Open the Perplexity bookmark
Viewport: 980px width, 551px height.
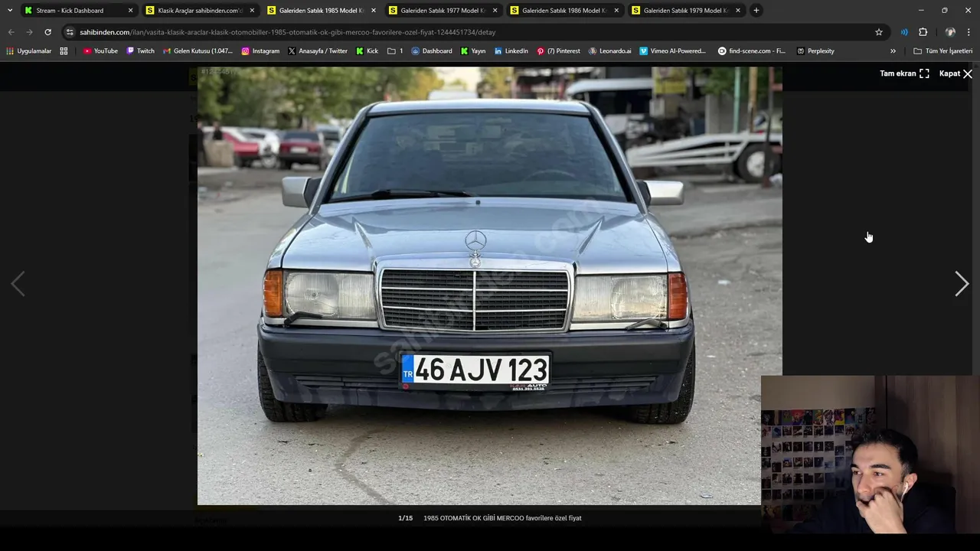click(815, 51)
